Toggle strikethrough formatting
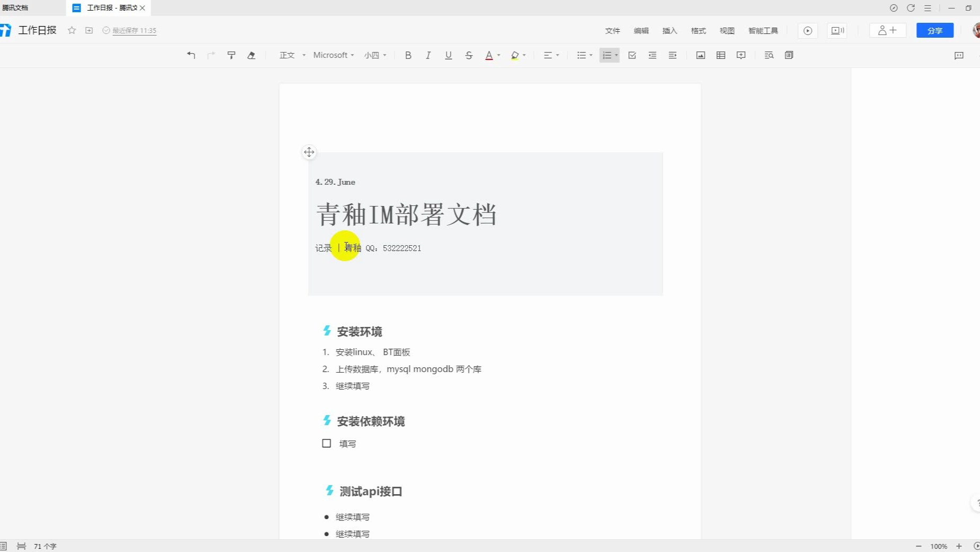Screen dimensions: 980x552 point(469,55)
